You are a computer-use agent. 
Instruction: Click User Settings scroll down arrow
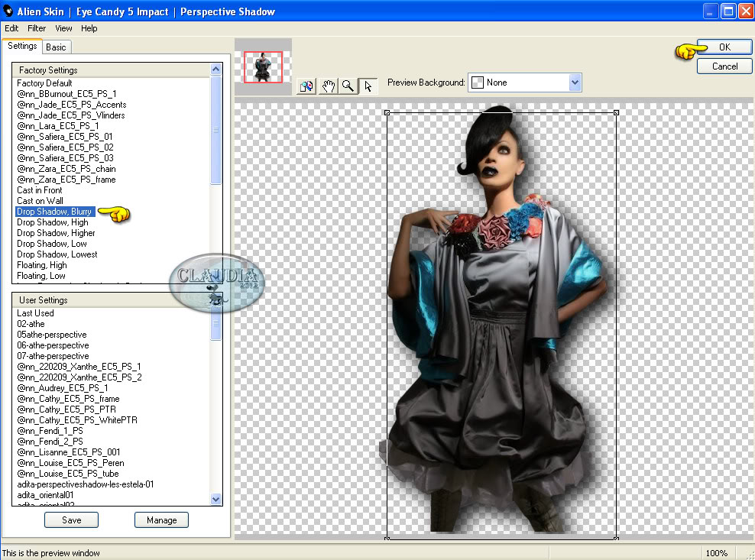[x=215, y=500]
